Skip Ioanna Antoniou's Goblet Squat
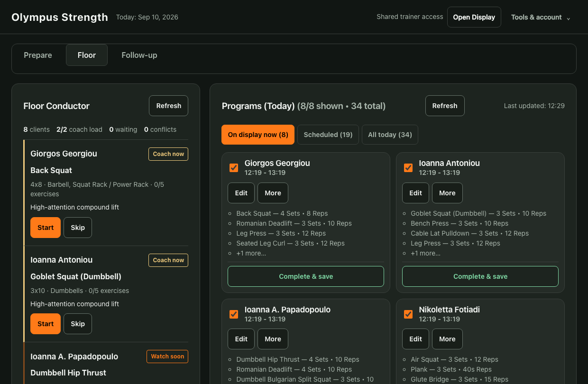Image resolution: width=588 pixels, height=384 pixels. [x=78, y=324]
